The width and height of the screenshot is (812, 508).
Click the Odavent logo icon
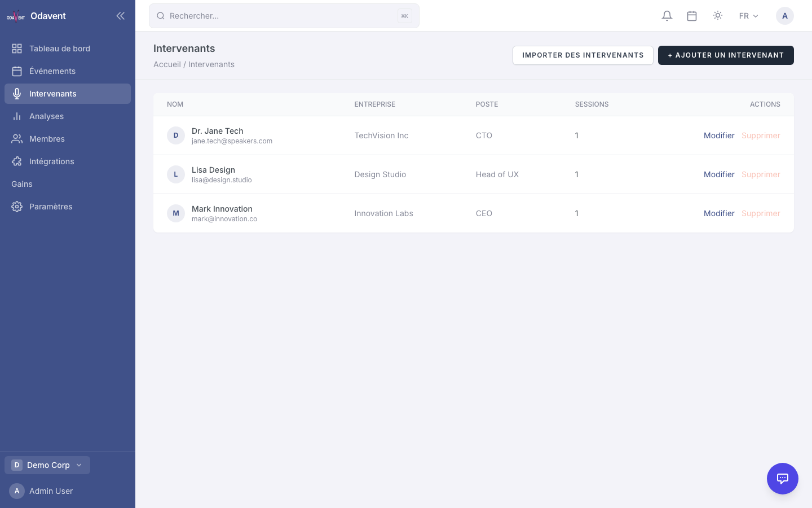(16, 16)
